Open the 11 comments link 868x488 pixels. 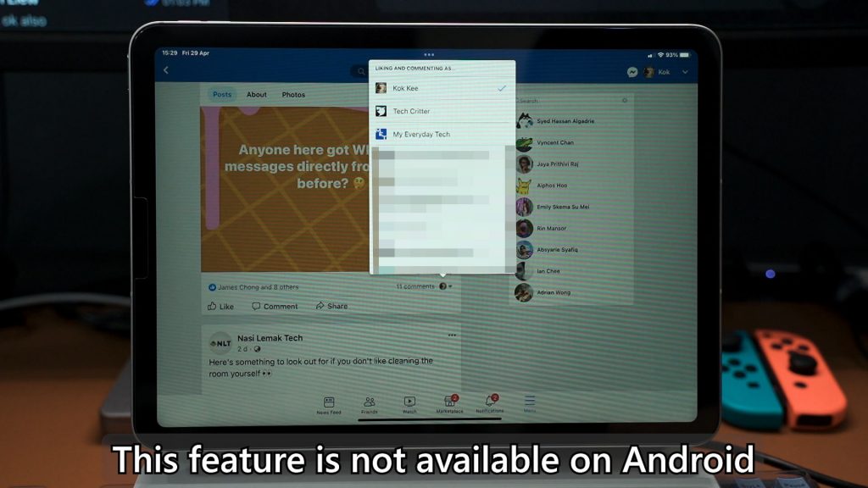(415, 286)
